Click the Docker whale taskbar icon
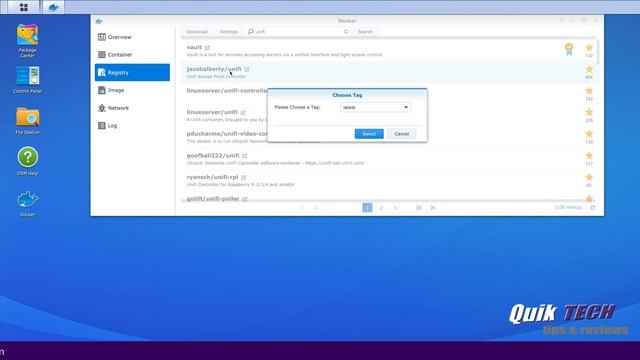This screenshot has height=360, width=640. click(53, 7)
